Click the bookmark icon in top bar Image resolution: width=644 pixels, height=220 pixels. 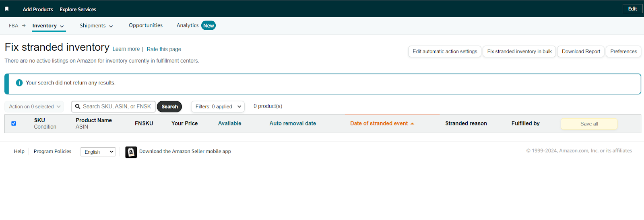coord(6,9)
